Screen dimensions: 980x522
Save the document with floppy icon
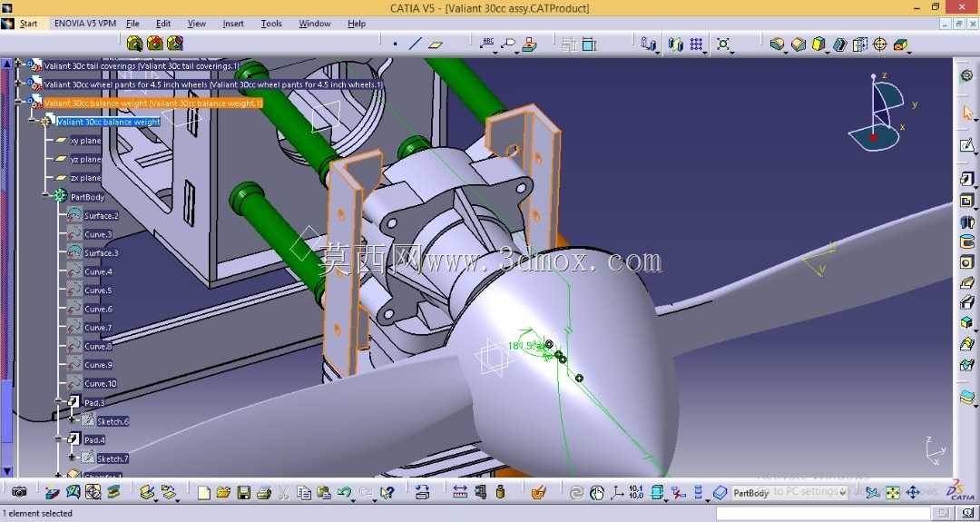244,493
